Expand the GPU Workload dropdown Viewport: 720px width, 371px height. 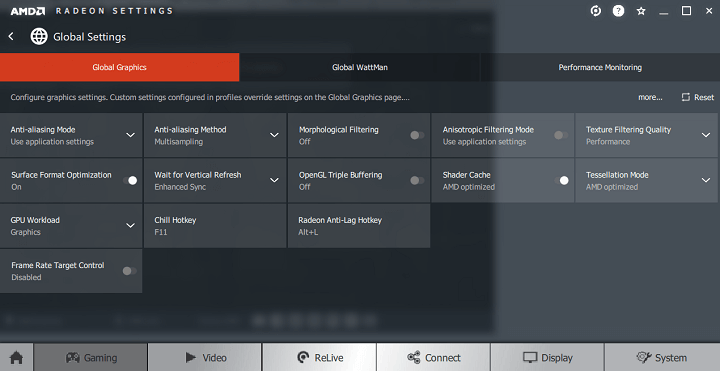(130, 225)
